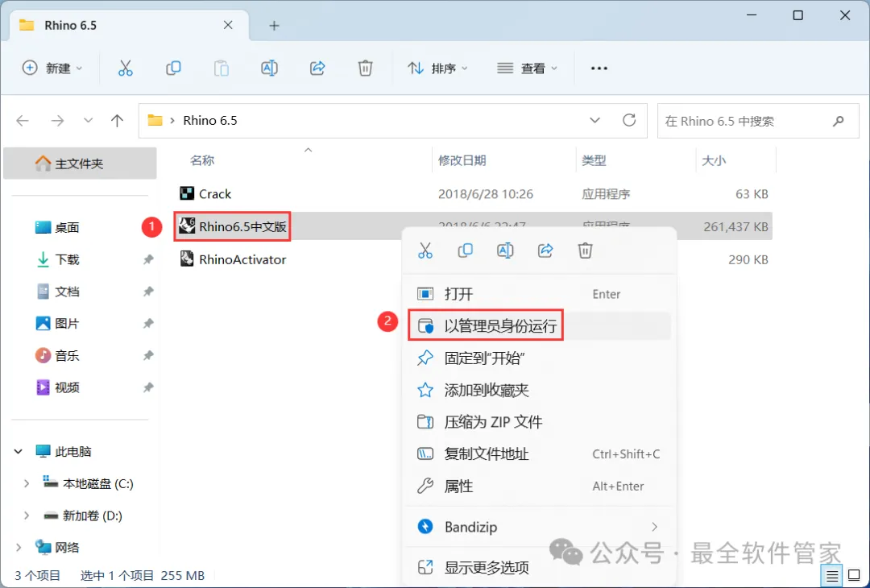Refresh the Rhino 6.5 folder view

[629, 120]
